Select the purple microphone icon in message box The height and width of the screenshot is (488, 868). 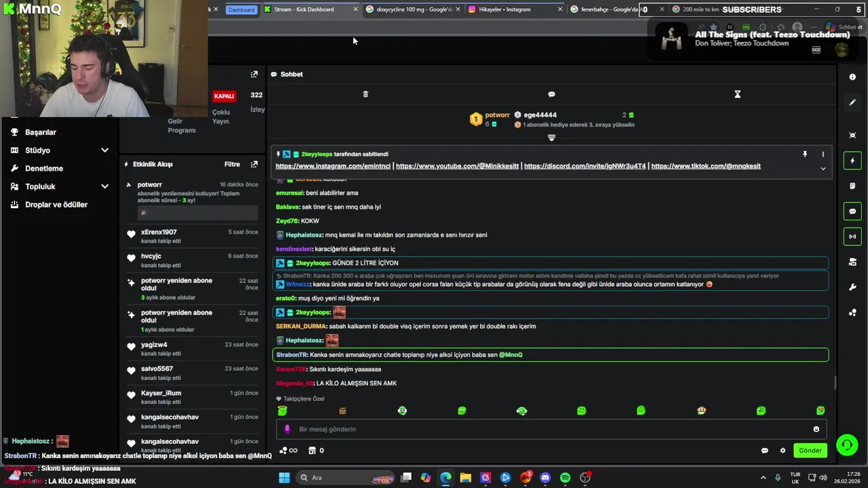(287, 429)
